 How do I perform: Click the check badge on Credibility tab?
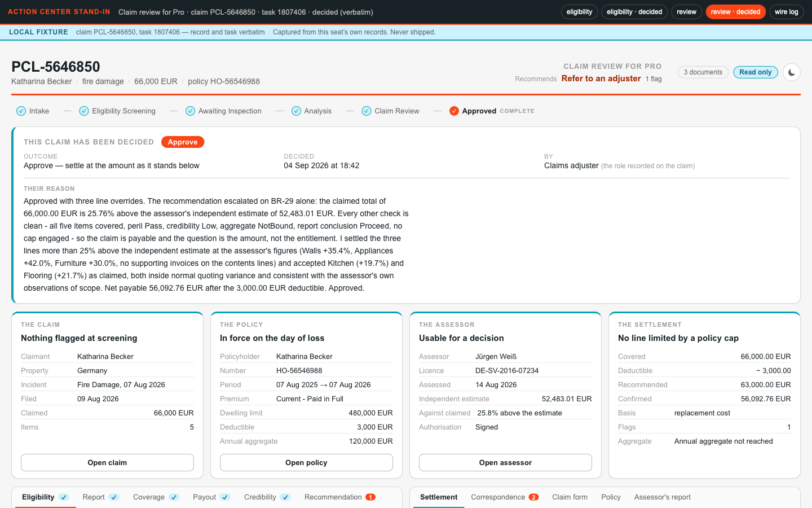click(x=285, y=497)
